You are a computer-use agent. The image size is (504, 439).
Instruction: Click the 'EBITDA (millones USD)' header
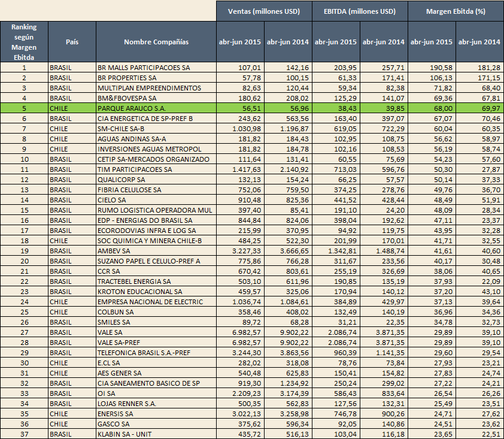click(360, 11)
